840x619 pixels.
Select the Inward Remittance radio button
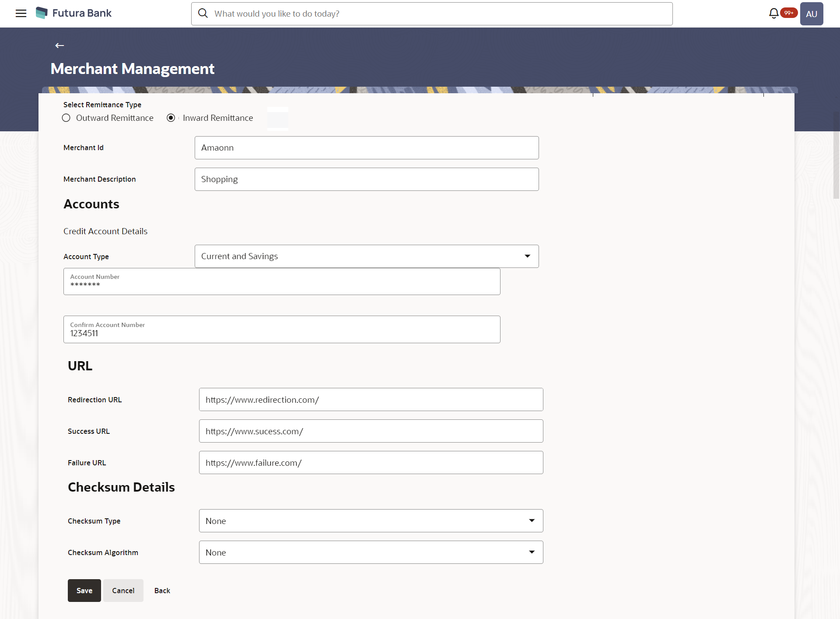(x=171, y=118)
